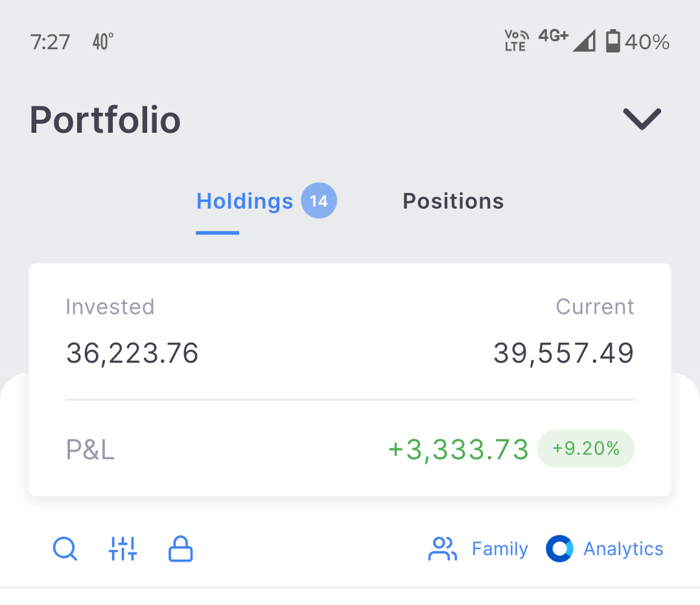
Task: Tap the Invested amount 36,223.76
Action: click(x=132, y=354)
